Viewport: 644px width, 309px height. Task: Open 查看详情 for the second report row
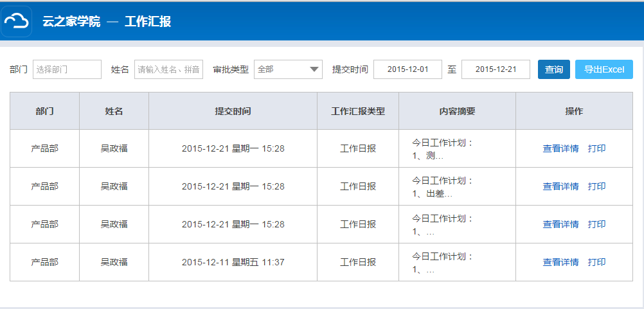tap(560, 186)
